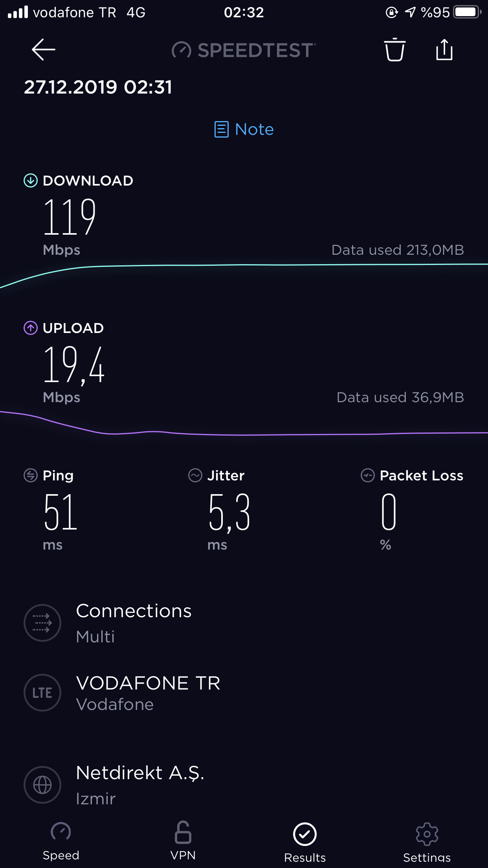This screenshot has height=868, width=488.
Task: Tap the LTE network badge icon
Action: (x=42, y=693)
